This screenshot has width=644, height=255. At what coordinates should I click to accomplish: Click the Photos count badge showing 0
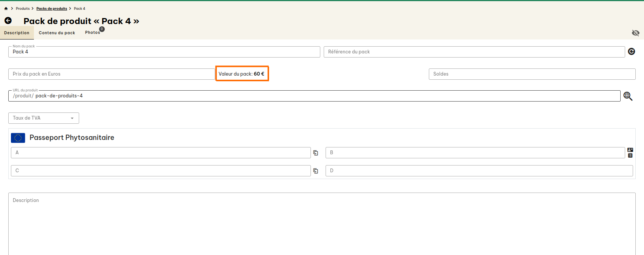coord(102,29)
